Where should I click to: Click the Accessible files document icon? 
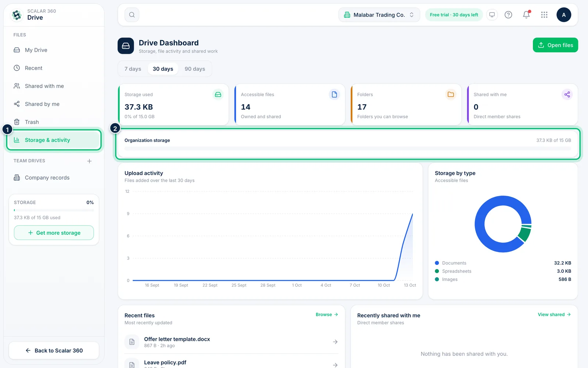(334, 95)
